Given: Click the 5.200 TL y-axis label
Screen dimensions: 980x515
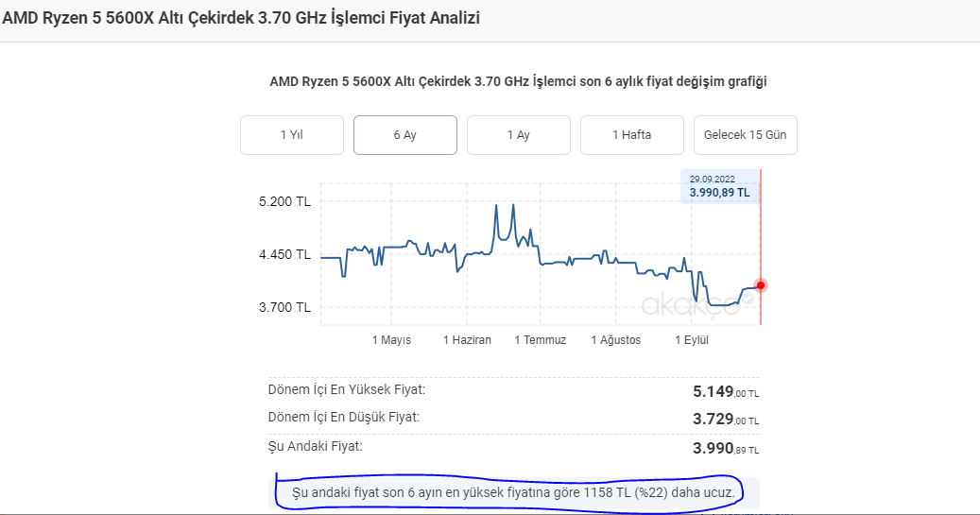Looking at the screenshot, I should 284,201.
